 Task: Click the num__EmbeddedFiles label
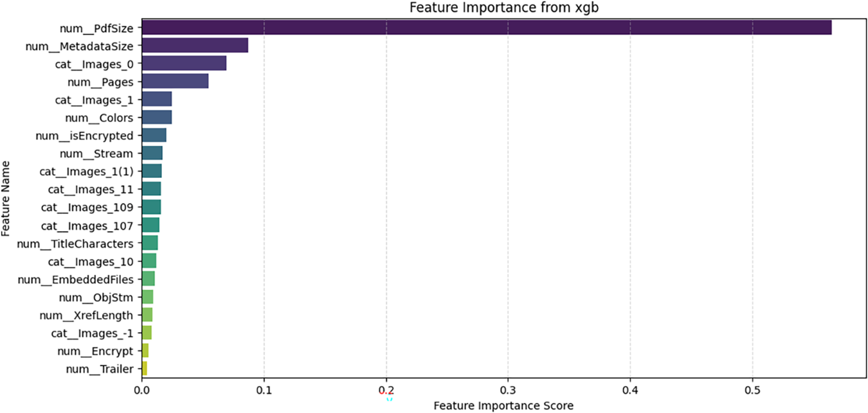point(75,279)
